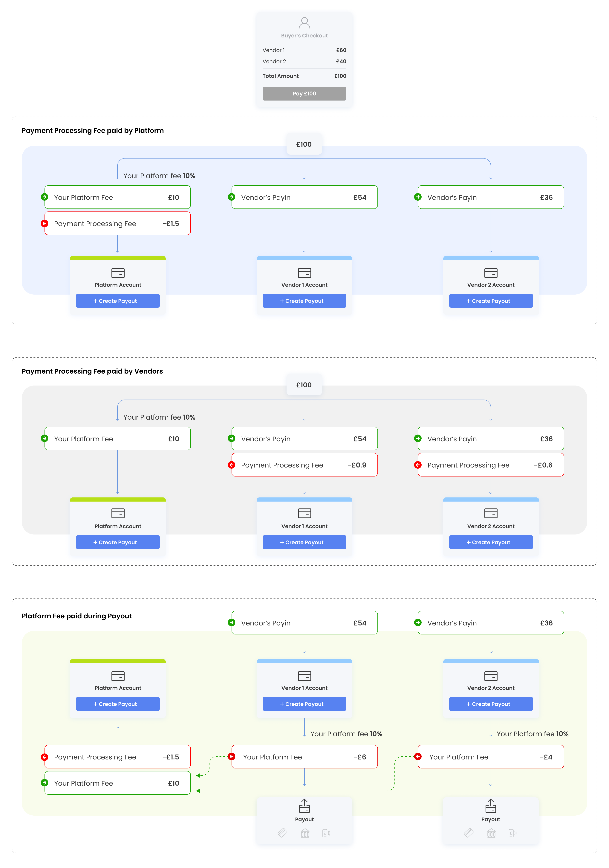Viewport: 609px width, 868px height.
Task: Click the card icon on Platform Account in the Payout section
Action: tap(118, 676)
